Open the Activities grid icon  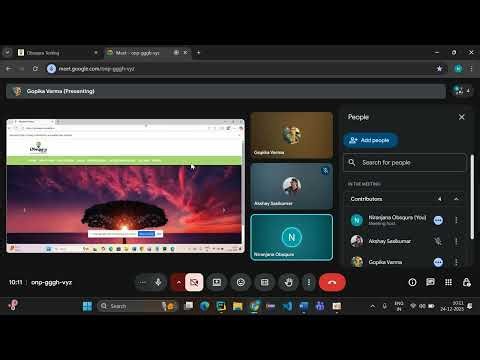[x=448, y=282]
